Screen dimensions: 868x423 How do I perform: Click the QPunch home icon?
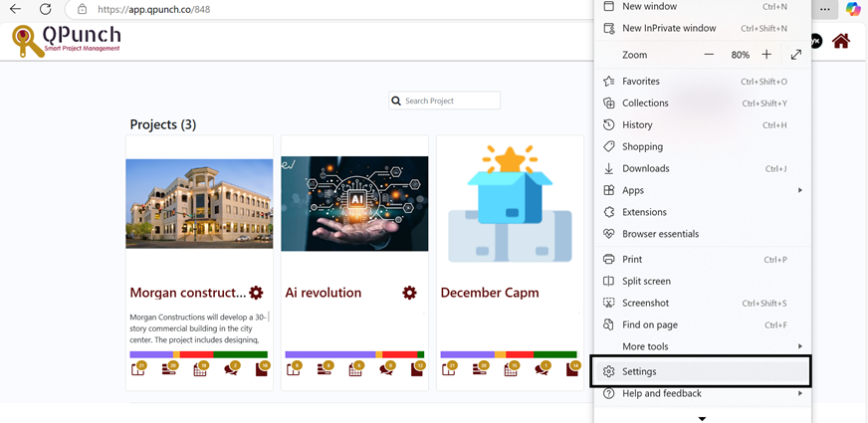[x=841, y=41]
